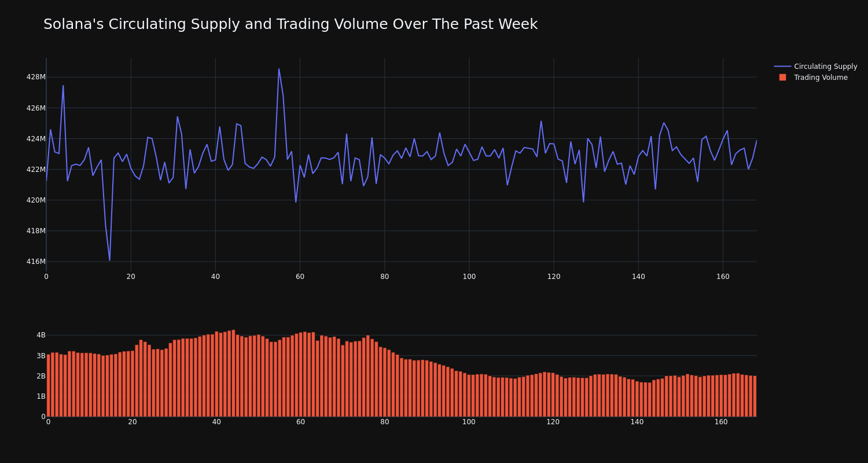This screenshot has width=868, height=463.
Task: Click the orange Trading Volume legend swatch
Action: (x=782, y=78)
